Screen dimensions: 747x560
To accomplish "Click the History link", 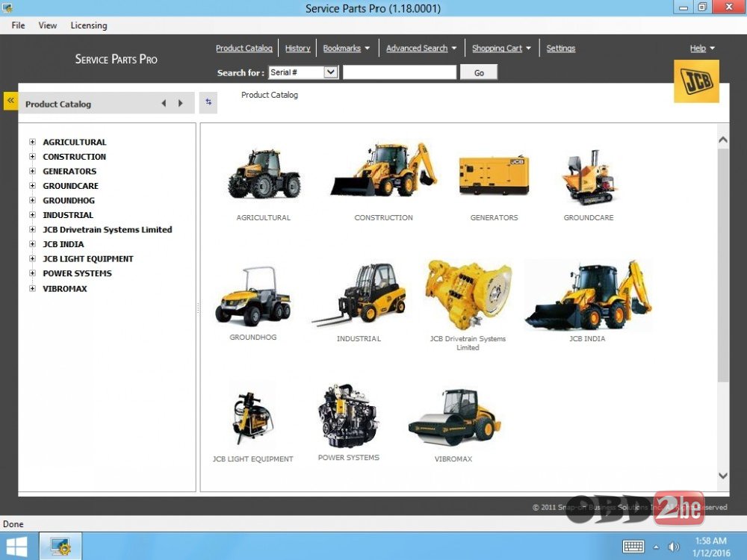I will coord(298,48).
